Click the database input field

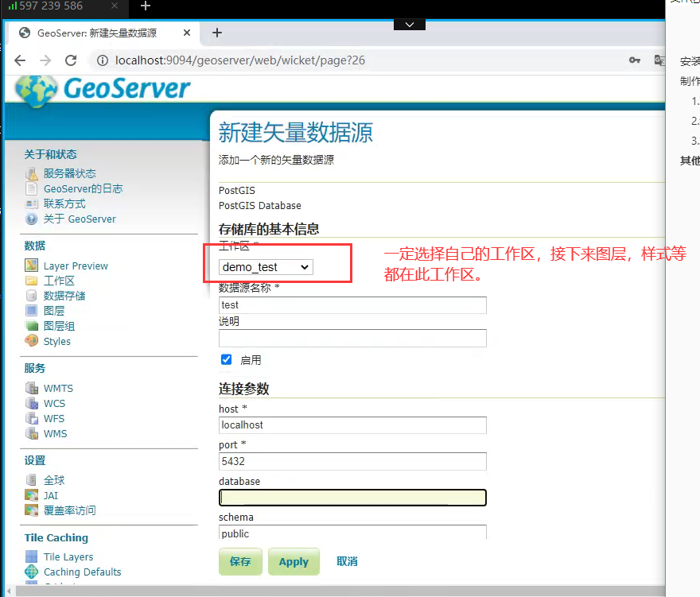click(x=352, y=498)
